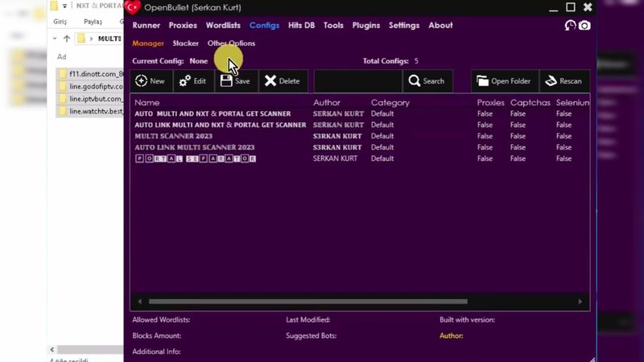Open the Wordlists tab
This screenshot has height=362, width=644.
coord(223,26)
